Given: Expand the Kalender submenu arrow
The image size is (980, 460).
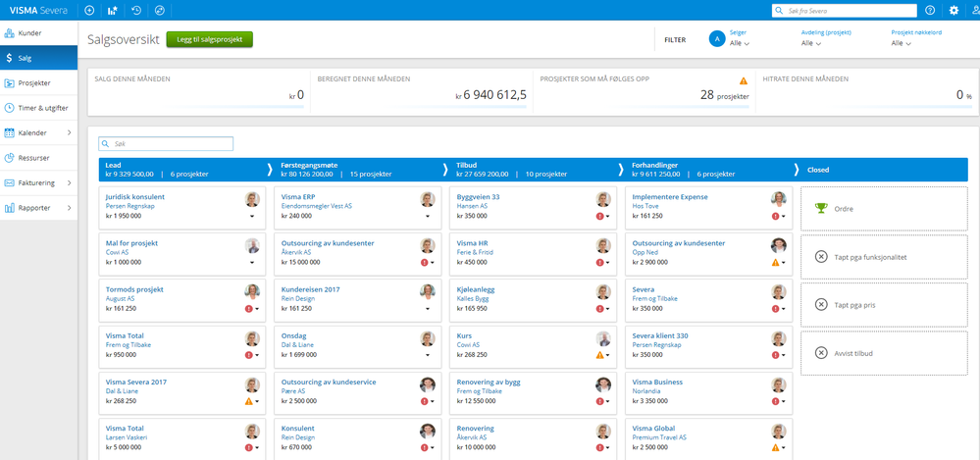Looking at the screenshot, I should (69, 132).
